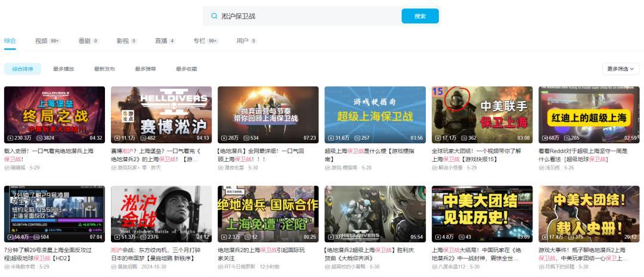Click uploader icon beside 游戏-梗指南

point(327,168)
